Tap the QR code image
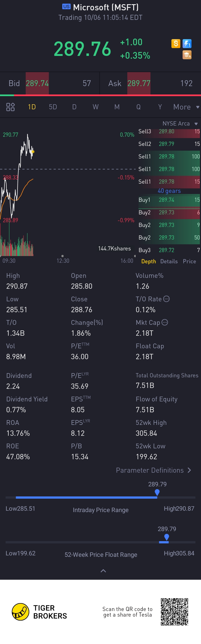The height and width of the screenshot is (644, 201). click(x=174, y=612)
